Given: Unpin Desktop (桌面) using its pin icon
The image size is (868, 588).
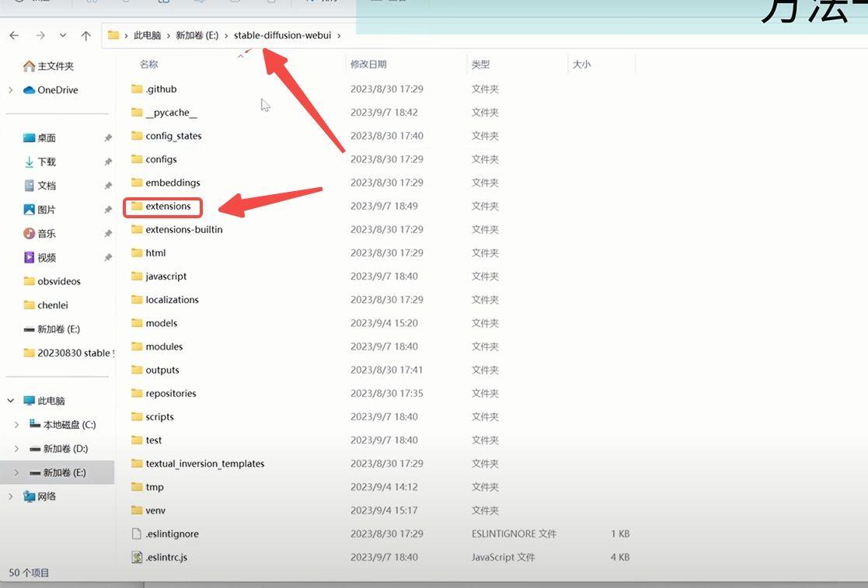Looking at the screenshot, I should pyautogui.click(x=108, y=137).
